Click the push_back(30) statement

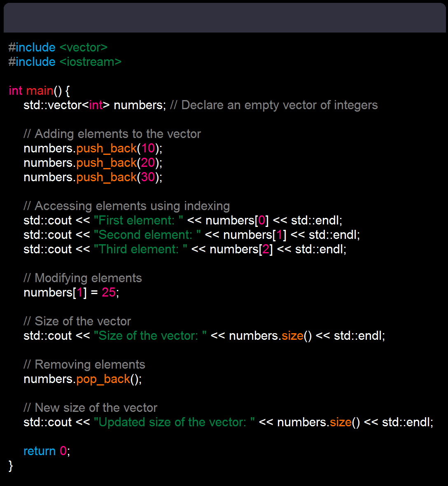[x=93, y=177]
